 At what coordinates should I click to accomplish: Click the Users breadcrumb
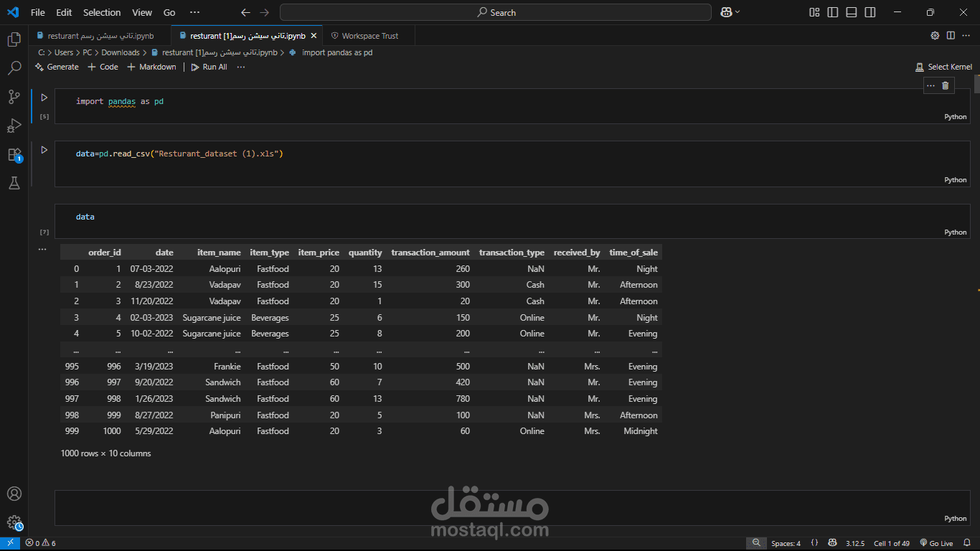point(64,52)
